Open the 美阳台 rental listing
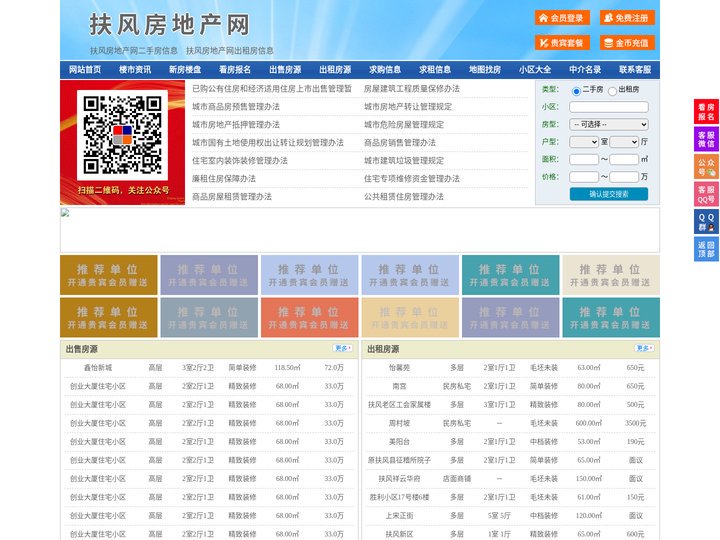This screenshot has width=720, height=540. coord(399,442)
